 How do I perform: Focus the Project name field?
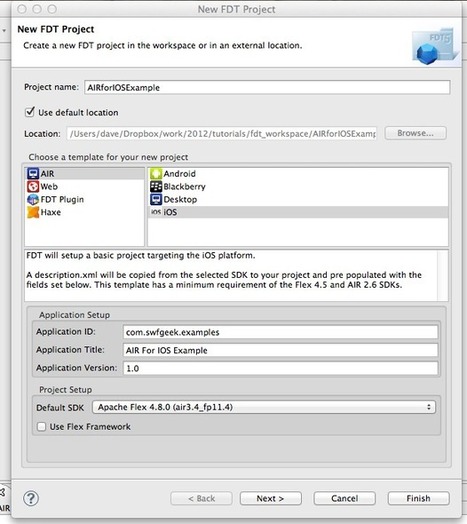[x=267, y=88]
